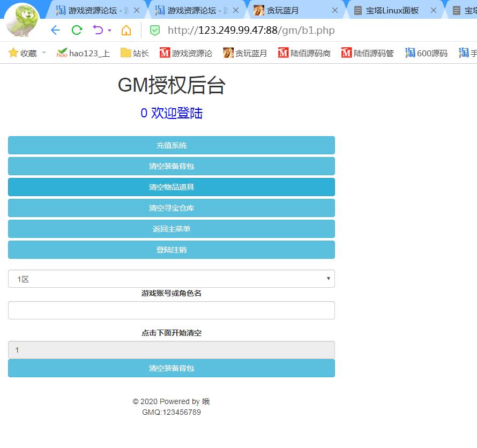Click the user avatar profile picture
477x448 pixels.
pos(22,20)
